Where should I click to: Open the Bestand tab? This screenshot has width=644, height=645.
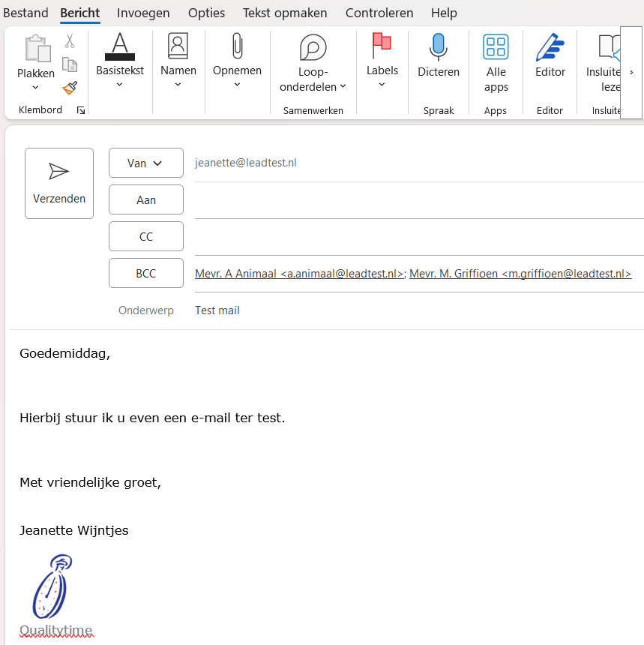pyautogui.click(x=25, y=13)
